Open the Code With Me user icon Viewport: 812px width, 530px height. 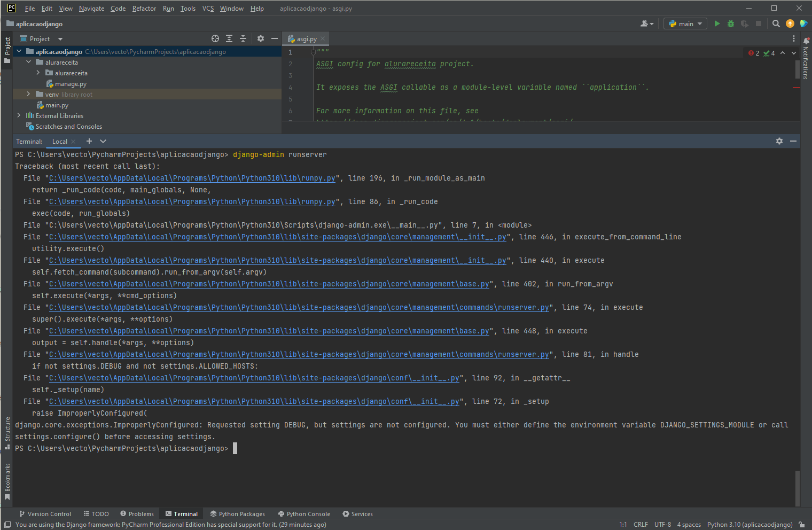point(646,24)
